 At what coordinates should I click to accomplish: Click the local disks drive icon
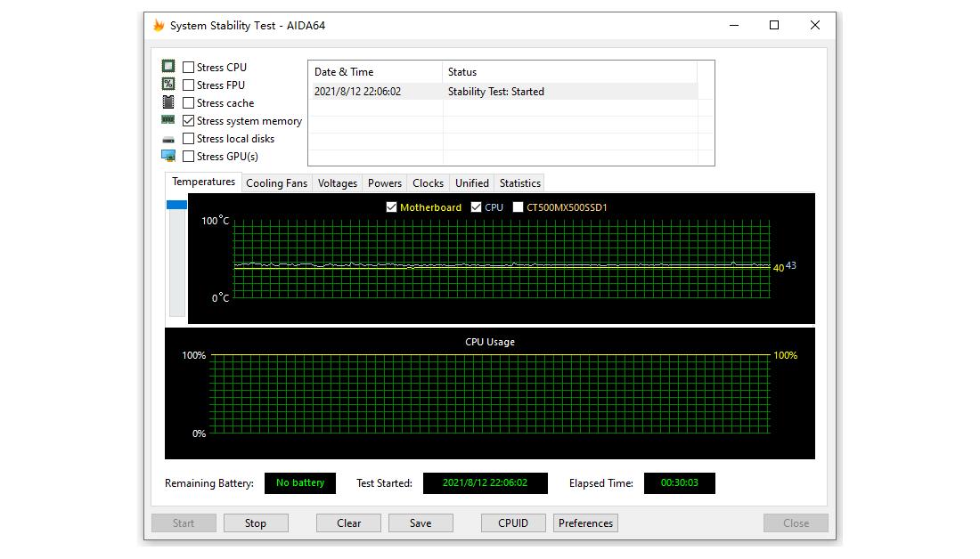click(168, 139)
